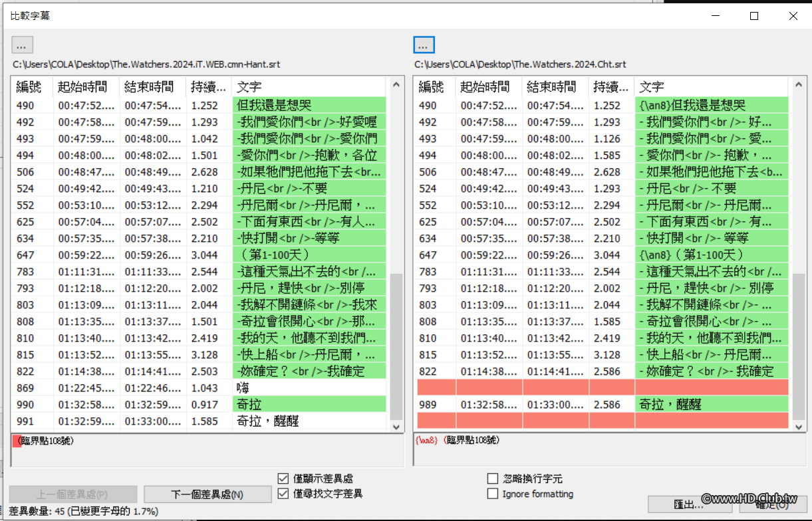Image resolution: width=812 pixels, height=521 pixels.
Task: Sort left list by the 編號 column header
Action: (32, 86)
